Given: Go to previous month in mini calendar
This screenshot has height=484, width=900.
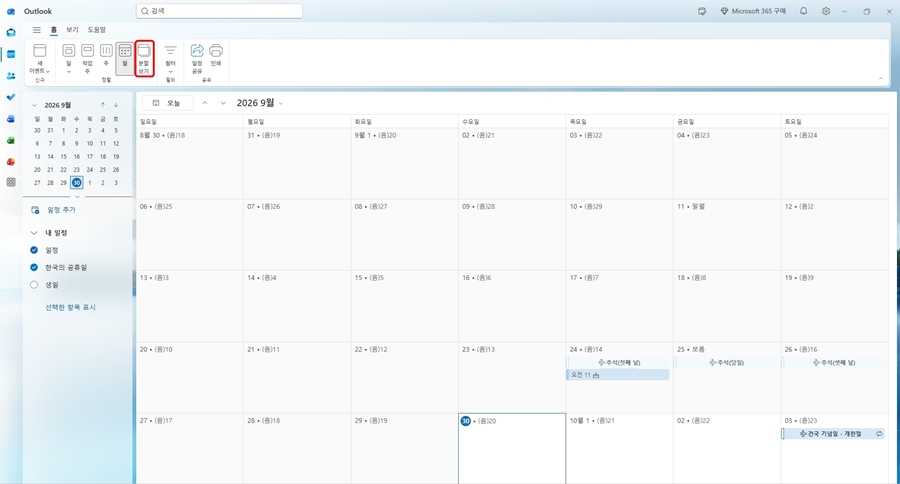Looking at the screenshot, I should coord(103,105).
